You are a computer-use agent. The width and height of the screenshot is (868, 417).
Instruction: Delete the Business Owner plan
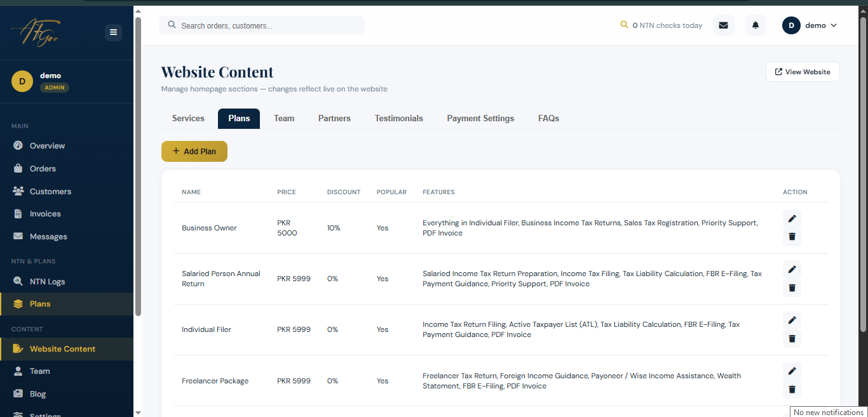tap(792, 237)
